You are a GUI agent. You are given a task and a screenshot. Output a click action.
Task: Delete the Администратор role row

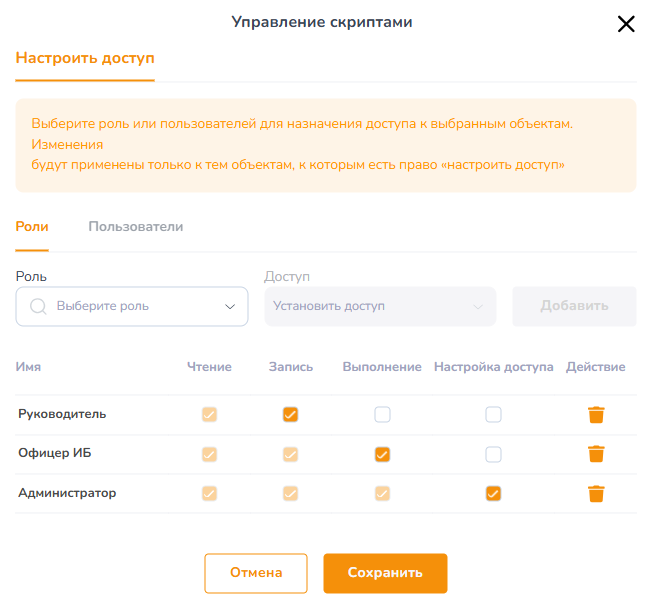pyautogui.click(x=596, y=494)
